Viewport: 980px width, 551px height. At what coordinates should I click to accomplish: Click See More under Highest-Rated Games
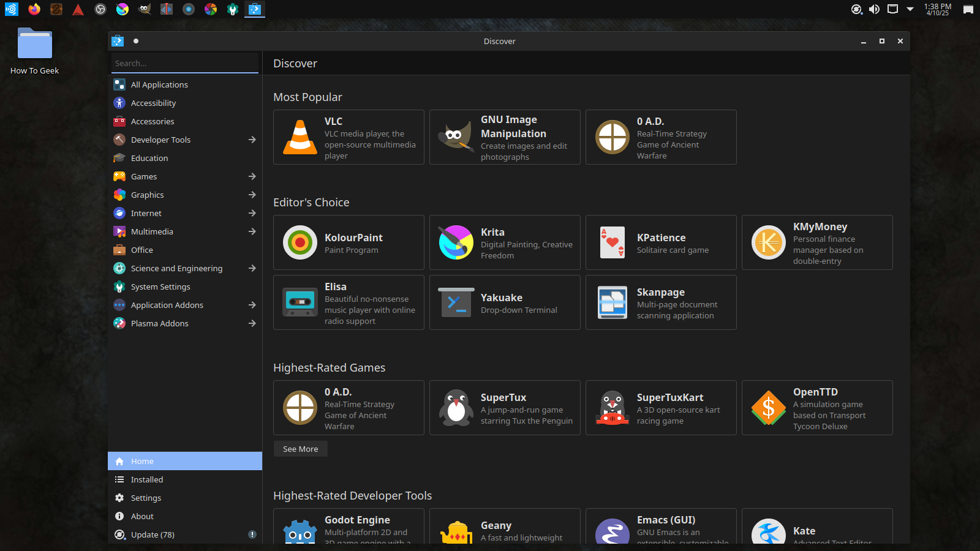click(x=300, y=449)
